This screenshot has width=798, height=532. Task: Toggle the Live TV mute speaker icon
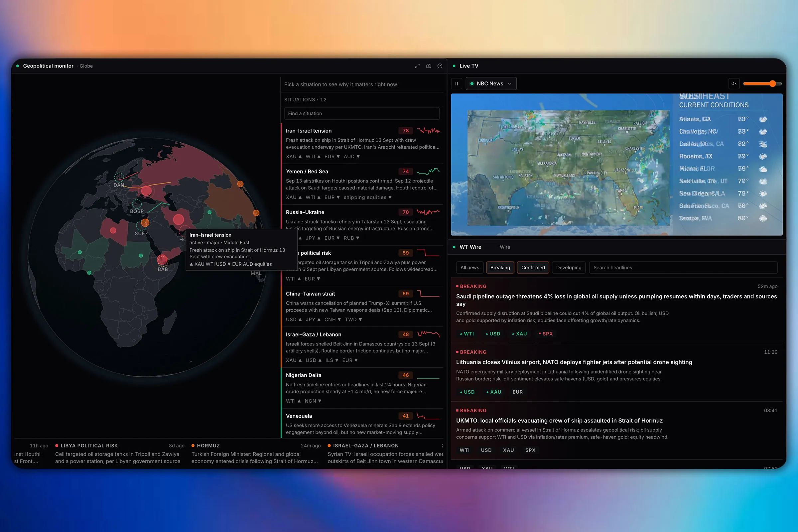coord(734,83)
